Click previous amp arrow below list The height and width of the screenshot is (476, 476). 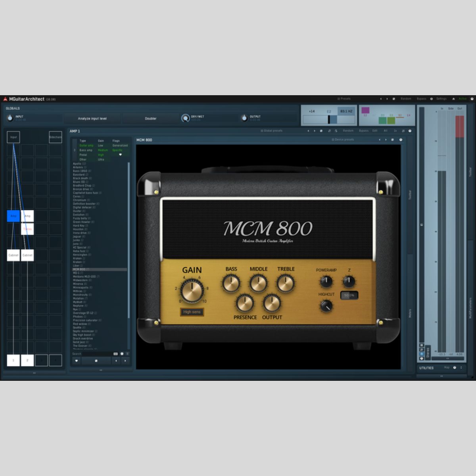pos(116,361)
